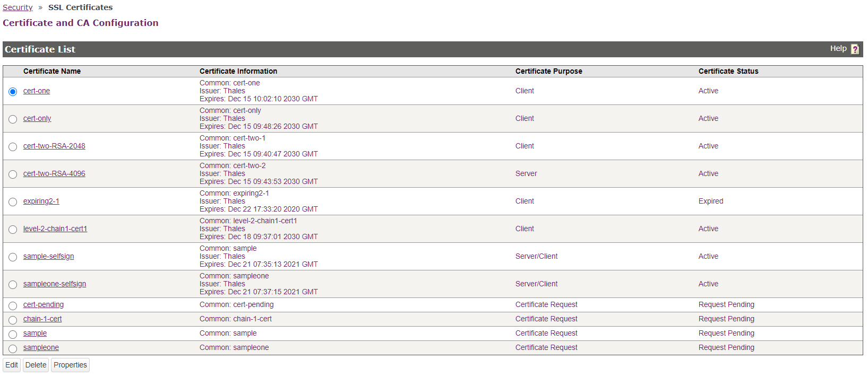The width and height of the screenshot is (868, 377).
Task: View the level-2-chain1-cert1 certificate
Action: (x=55, y=229)
